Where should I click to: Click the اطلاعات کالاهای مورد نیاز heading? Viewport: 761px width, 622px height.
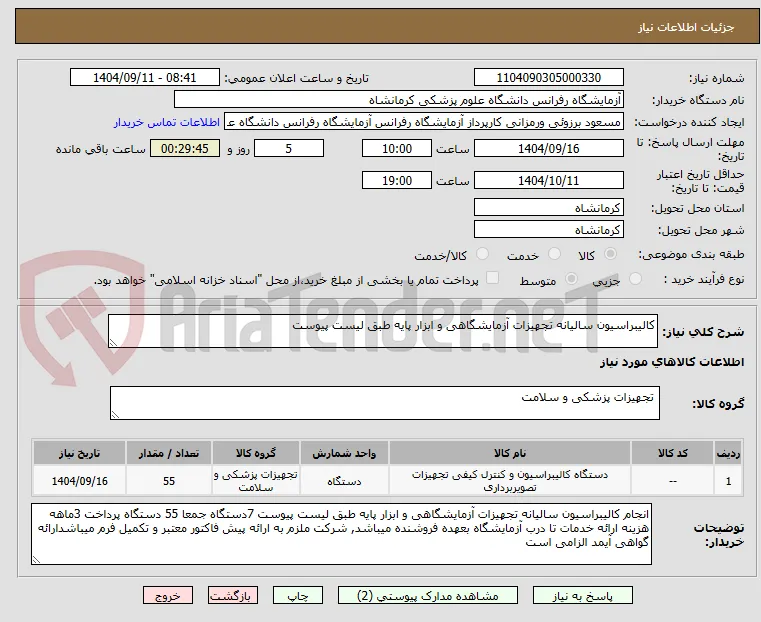(x=672, y=362)
